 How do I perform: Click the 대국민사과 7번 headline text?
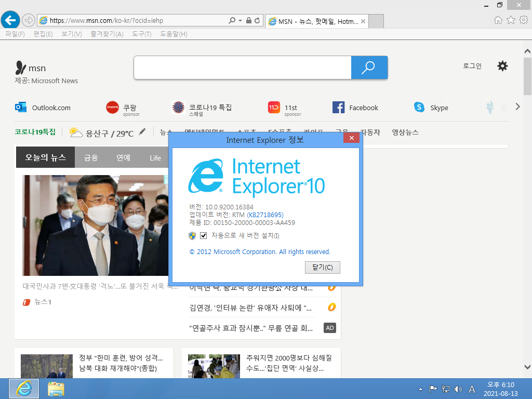pos(100,286)
